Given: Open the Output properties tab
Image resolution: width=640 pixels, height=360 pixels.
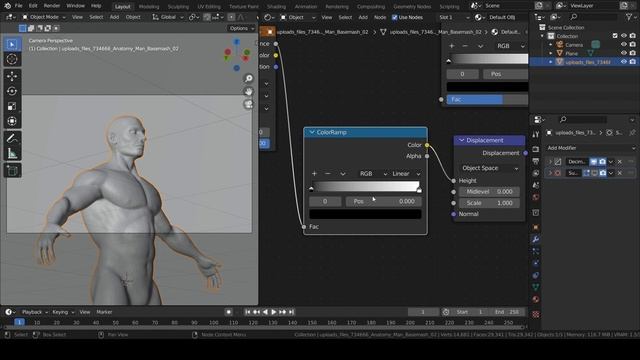Looking at the screenshot, I should [536, 161].
